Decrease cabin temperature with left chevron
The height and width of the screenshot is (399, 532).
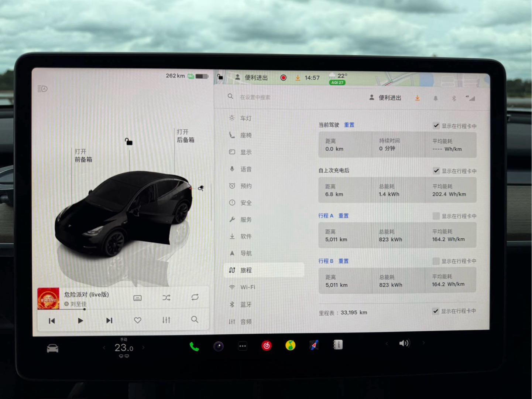point(104,348)
